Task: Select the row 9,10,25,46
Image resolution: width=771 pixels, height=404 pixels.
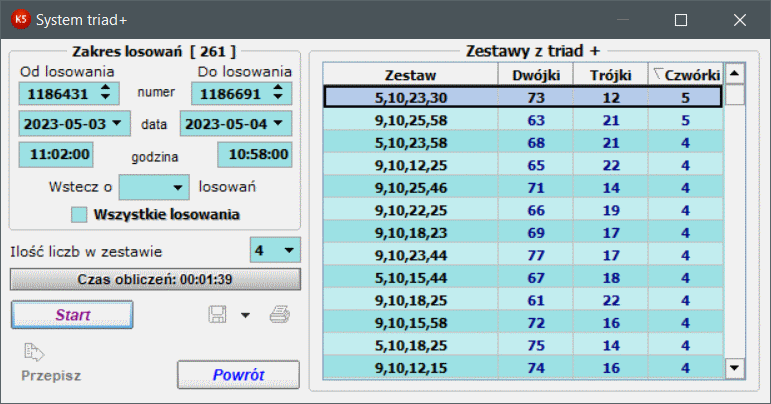Action: pyautogui.click(x=523, y=188)
